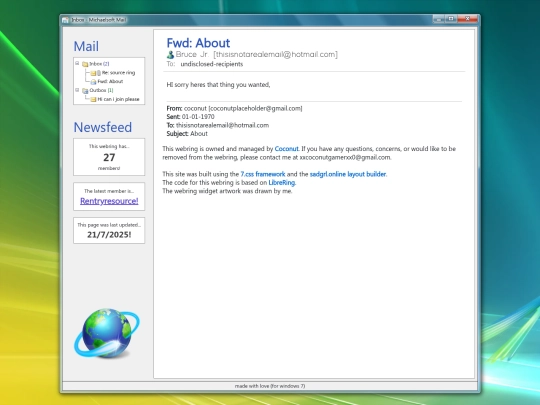Click the opened-mail icon beside Fwd: About
Viewport: 540px width, 405px height.
(x=93, y=82)
